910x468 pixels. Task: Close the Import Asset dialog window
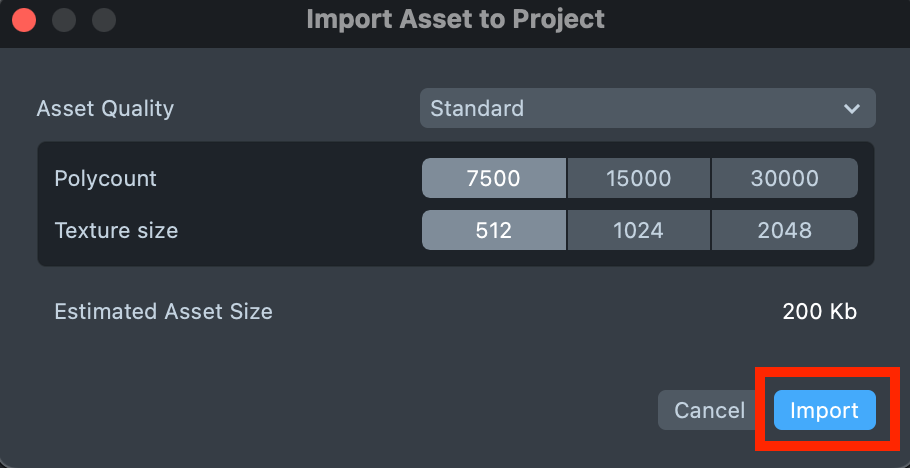24,20
